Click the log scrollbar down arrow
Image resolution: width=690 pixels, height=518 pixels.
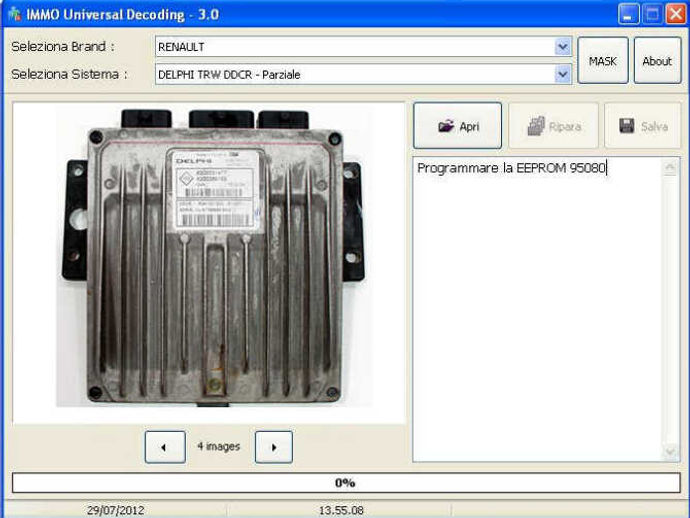(670, 452)
